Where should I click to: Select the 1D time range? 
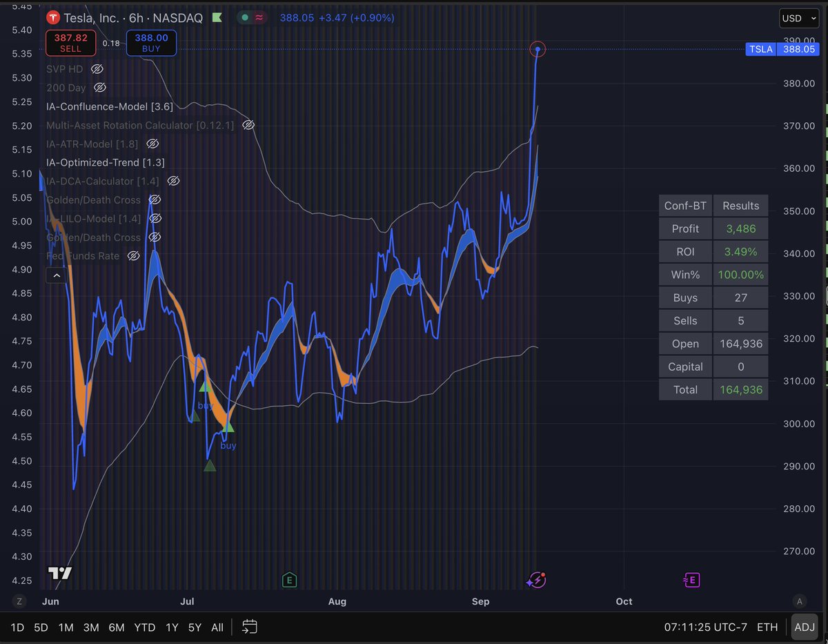coord(17,627)
